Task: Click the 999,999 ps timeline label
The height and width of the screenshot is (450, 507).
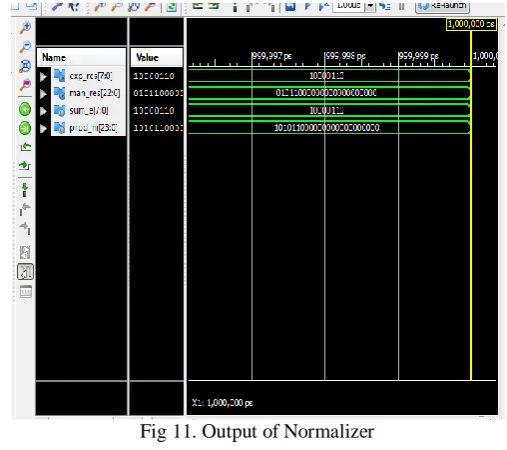Action: (419, 56)
